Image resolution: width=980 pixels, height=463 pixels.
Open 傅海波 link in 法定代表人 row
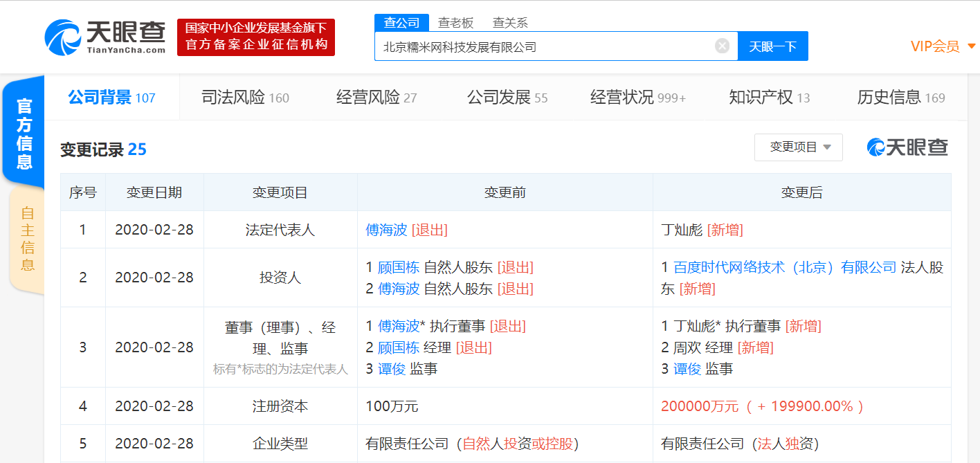pos(386,230)
